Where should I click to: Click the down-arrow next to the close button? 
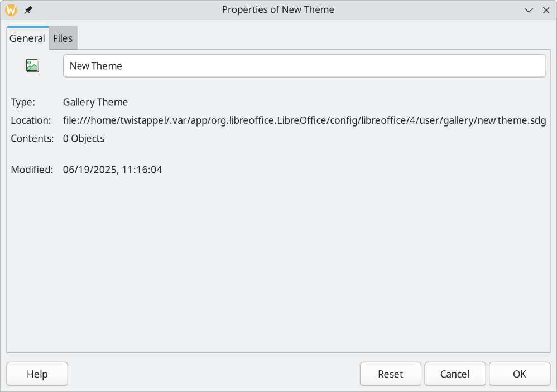(529, 10)
